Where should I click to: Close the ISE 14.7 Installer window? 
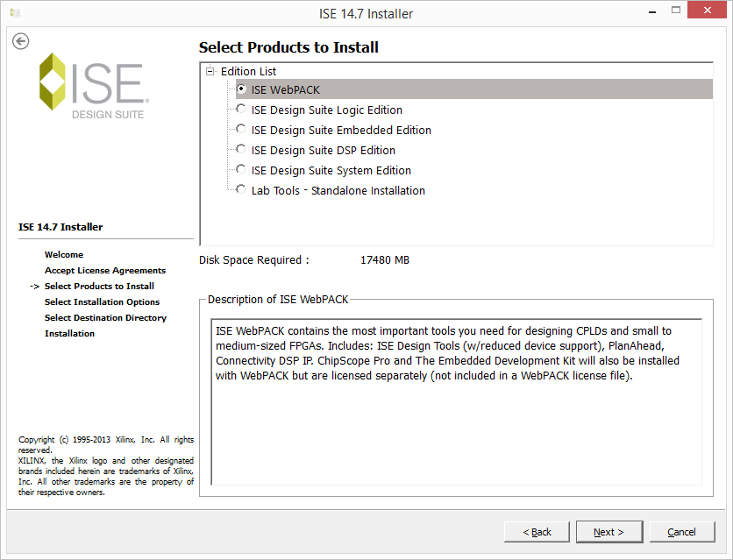pyautogui.click(x=708, y=11)
